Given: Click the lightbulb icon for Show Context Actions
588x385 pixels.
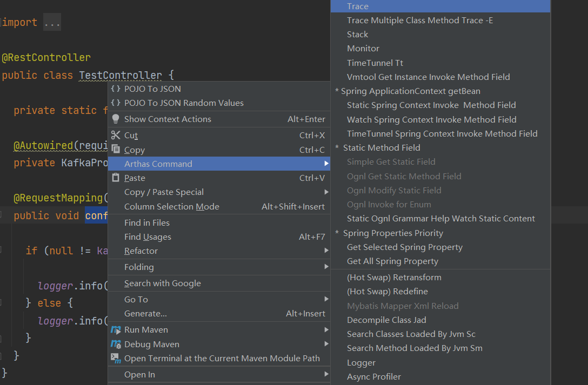Looking at the screenshot, I should (116, 119).
